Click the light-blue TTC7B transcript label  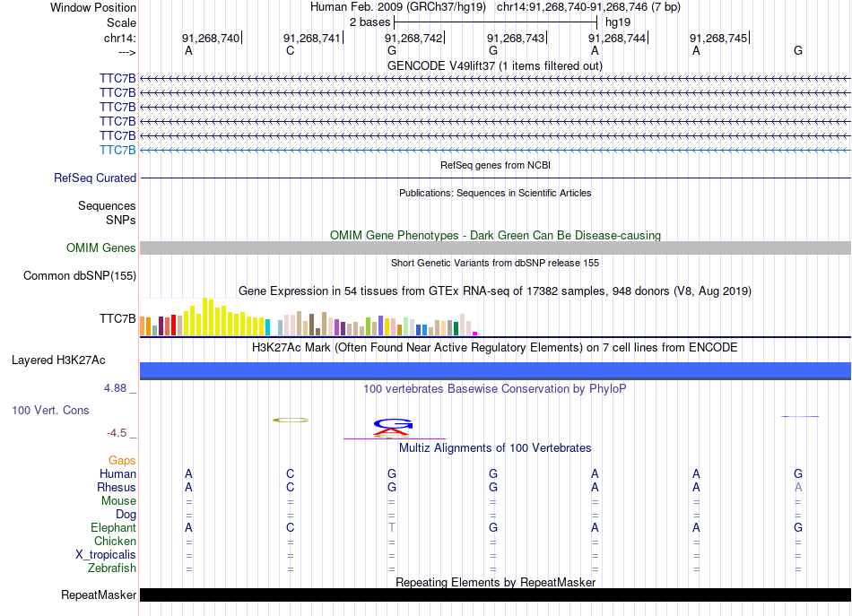117,150
